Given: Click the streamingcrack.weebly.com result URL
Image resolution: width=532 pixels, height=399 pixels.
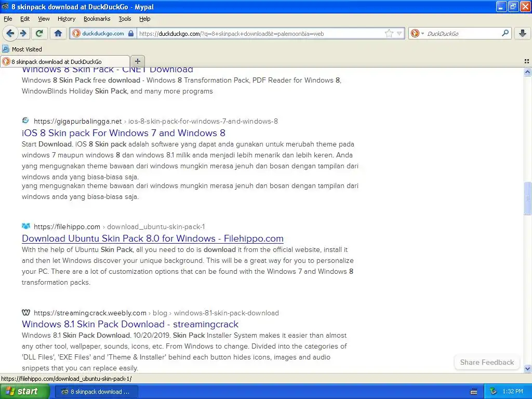Looking at the screenshot, I should pyautogui.click(x=156, y=313).
